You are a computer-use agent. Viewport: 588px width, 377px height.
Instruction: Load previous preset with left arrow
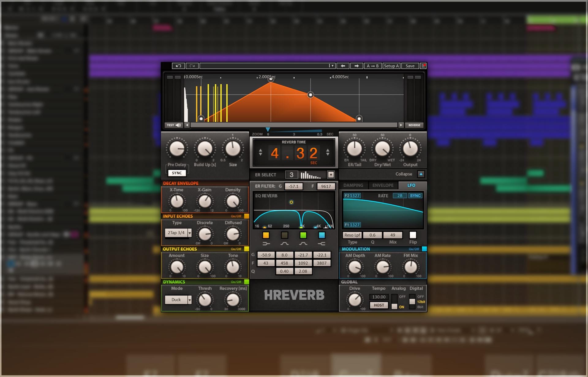[x=343, y=66]
